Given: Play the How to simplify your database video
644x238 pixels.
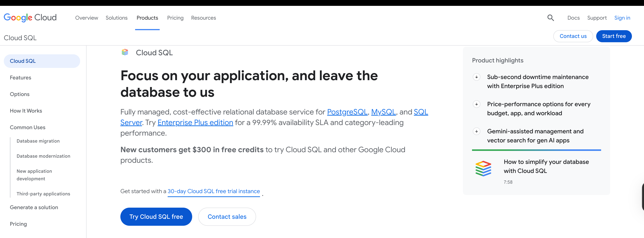Looking at the screenshot, I should (546, 166).
